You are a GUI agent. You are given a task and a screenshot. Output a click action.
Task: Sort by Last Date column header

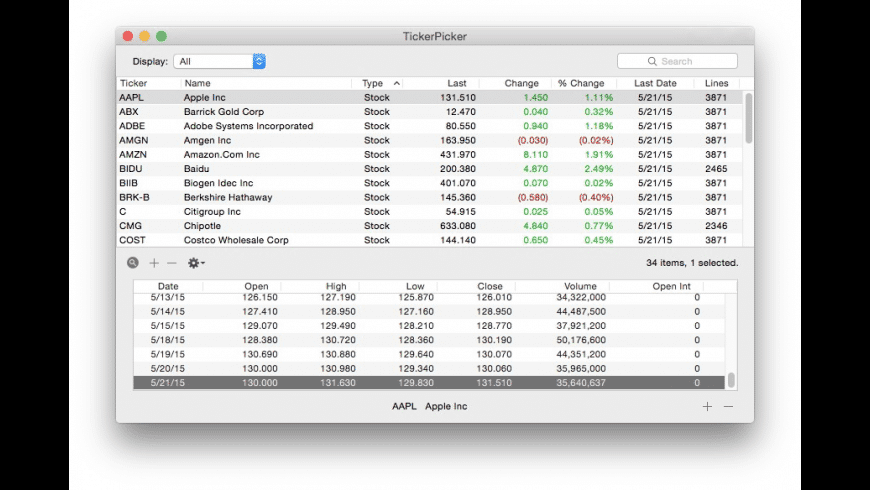(655, 83)
